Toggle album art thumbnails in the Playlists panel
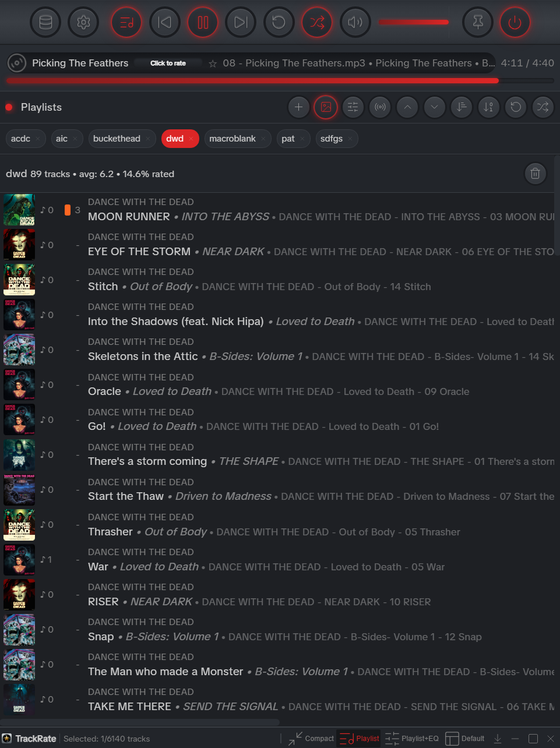Image resolution: width=560 pixels, height=748 pixels. click(x=325, y=107)
